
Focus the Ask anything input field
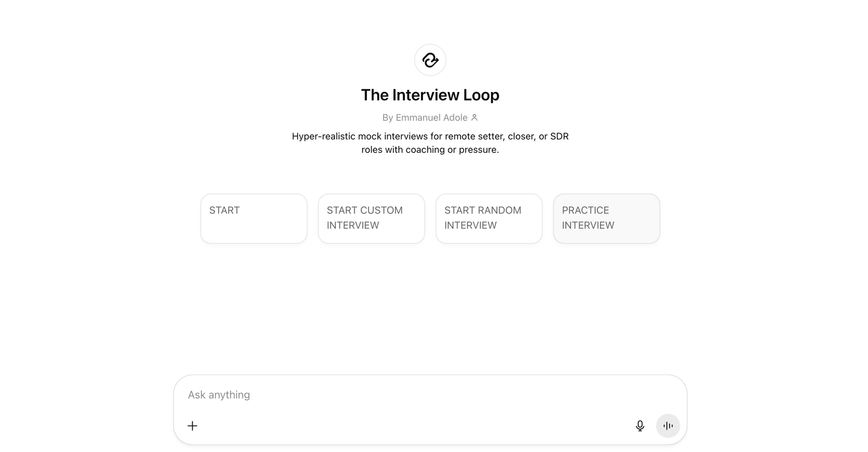point(430,395)
